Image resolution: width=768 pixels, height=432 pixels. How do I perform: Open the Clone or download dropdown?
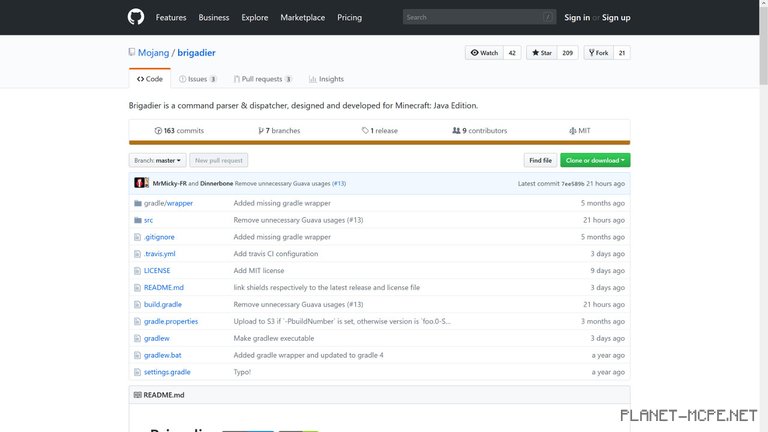595,160
